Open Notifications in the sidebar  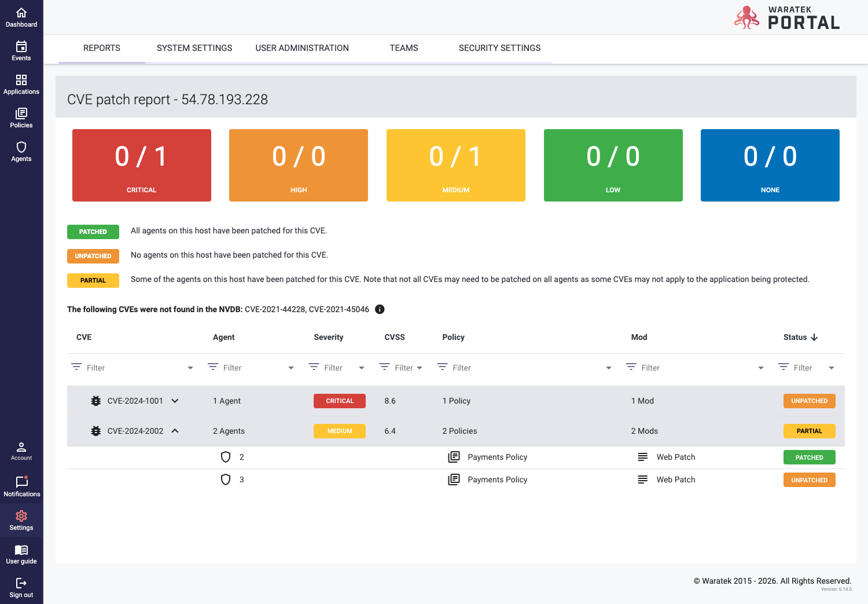(x=21, y=487)
